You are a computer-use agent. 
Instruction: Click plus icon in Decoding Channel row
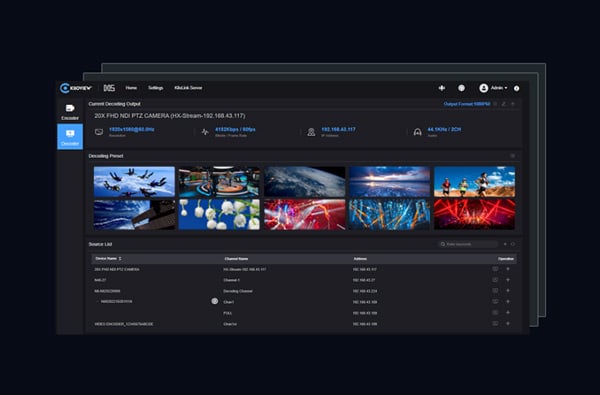(508, 291)
